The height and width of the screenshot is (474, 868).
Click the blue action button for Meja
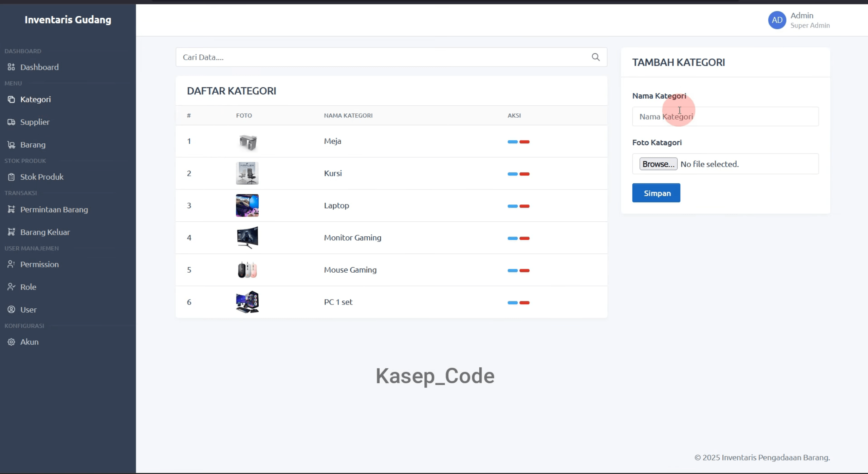tap(513, 142)
